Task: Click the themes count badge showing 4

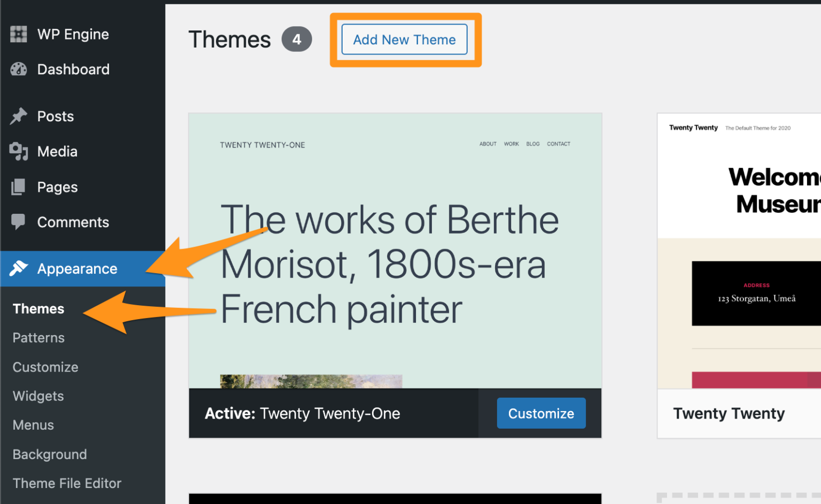Action: coord(297,39)
